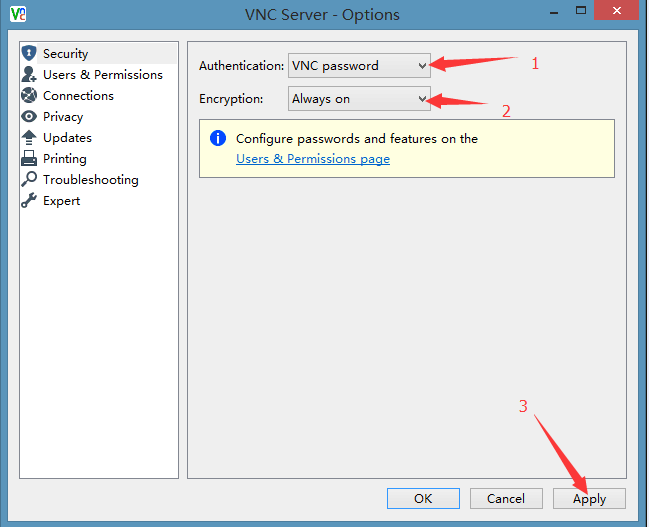Click the Updates arrow icon
The image size is (649, 527).
29,138
